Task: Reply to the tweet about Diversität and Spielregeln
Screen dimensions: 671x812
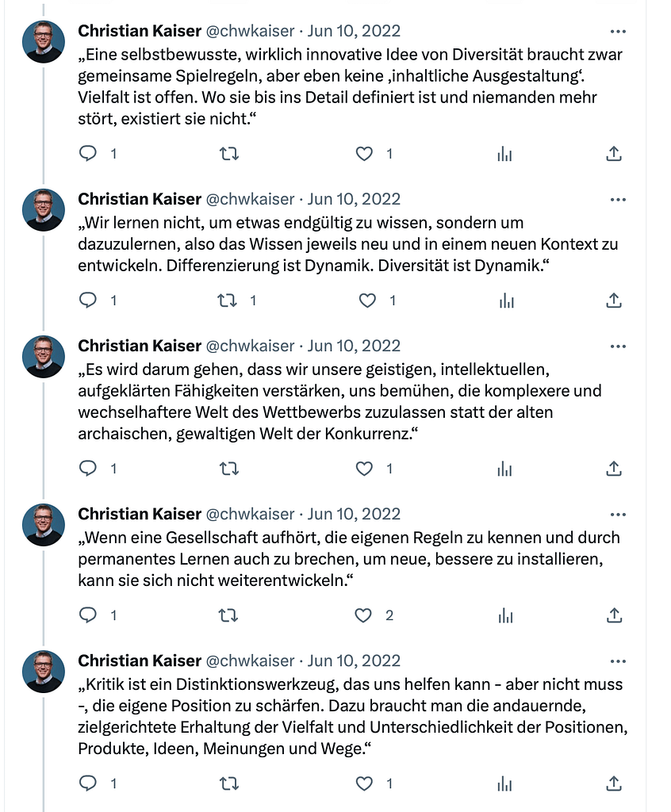Action: point(89,154)
